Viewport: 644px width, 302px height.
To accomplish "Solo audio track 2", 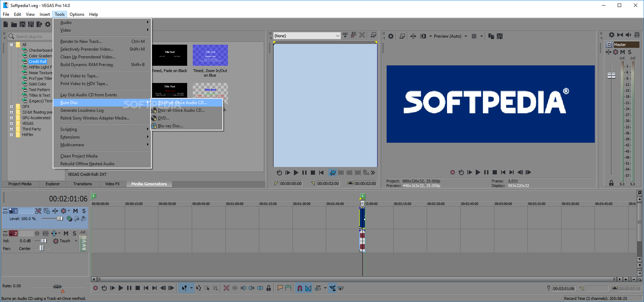I will 74,233.
